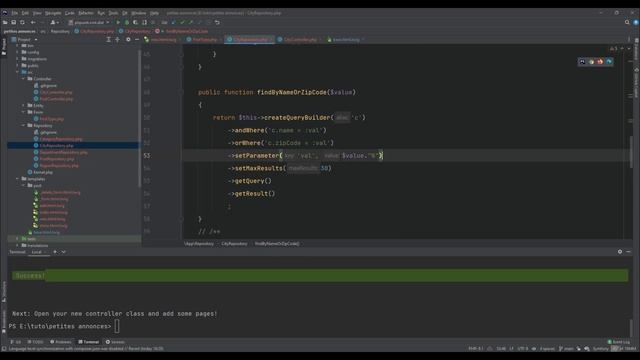Click findByNameOrZipCode() breadcrumb below editor
Image resolution: width=640 pixels, height=360 pixels.
point(277,244)
